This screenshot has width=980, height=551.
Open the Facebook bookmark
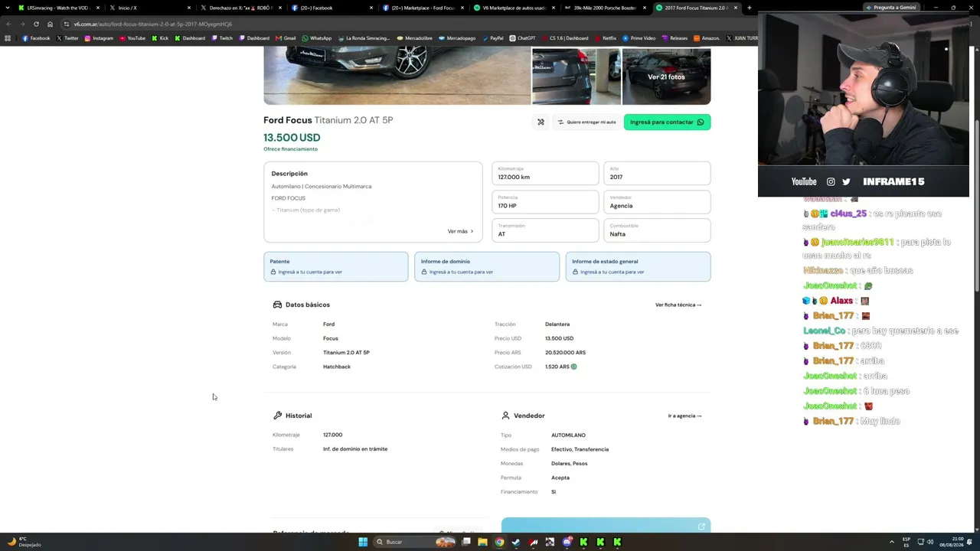[36, 38]
